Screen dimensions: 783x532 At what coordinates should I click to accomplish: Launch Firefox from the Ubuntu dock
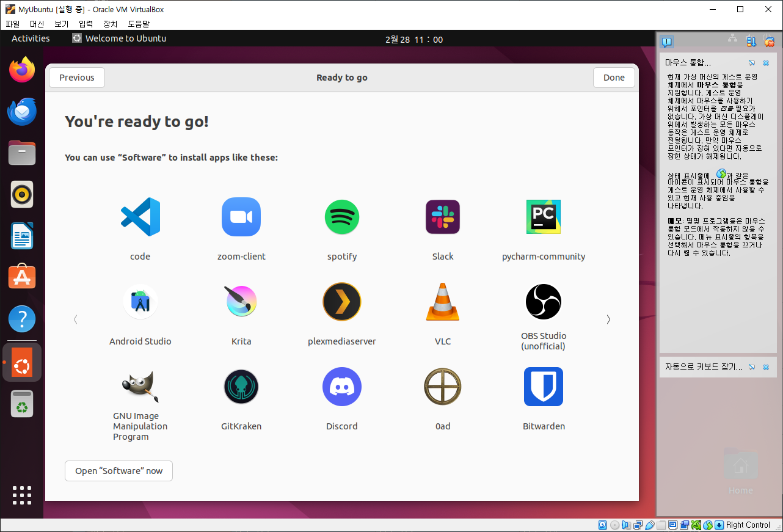point(22,70)
